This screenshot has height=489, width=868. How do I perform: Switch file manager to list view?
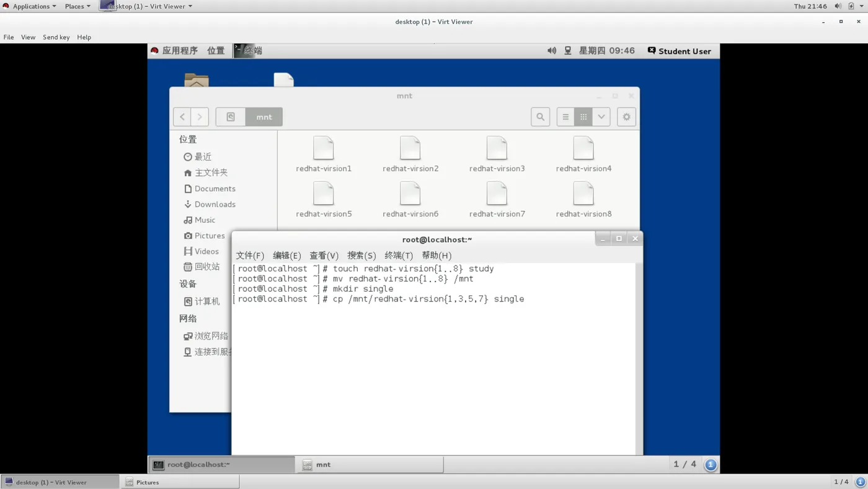[x=565, y=117]
